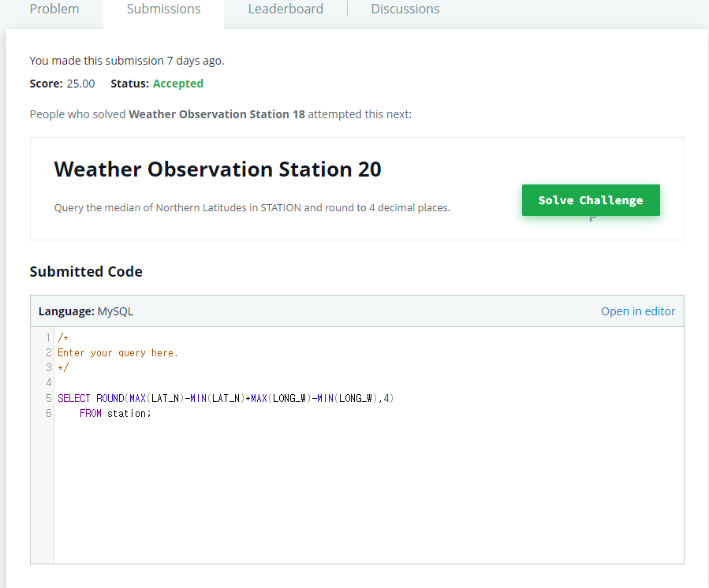Click the SELECT ROUND code line 5

coord(226,398)
